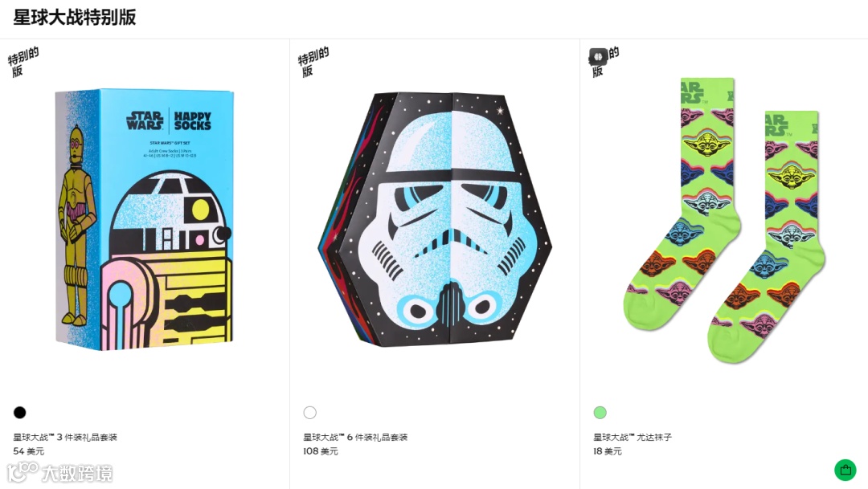Open the green Yoda socks image
This screenshot has width=868, height=489.
coord(724,220)
